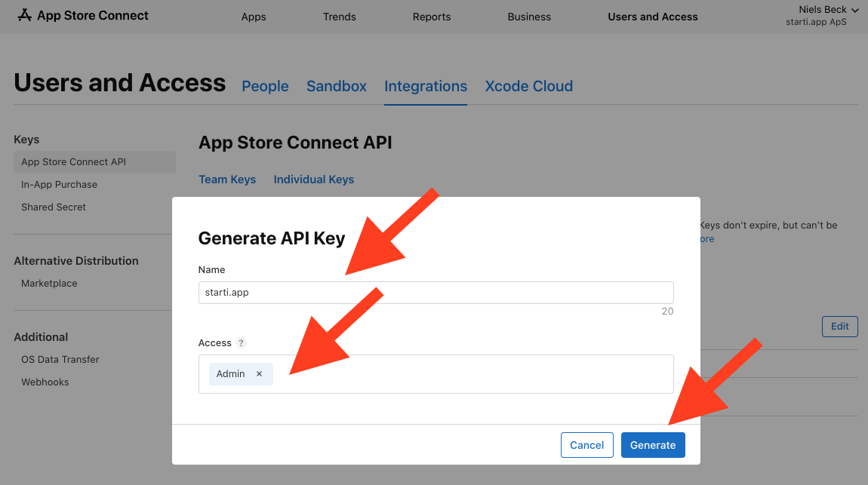Click the starti.app ApS team name
Screen dimensions: 868x485
pyautogui.click(x=816, y=22)
